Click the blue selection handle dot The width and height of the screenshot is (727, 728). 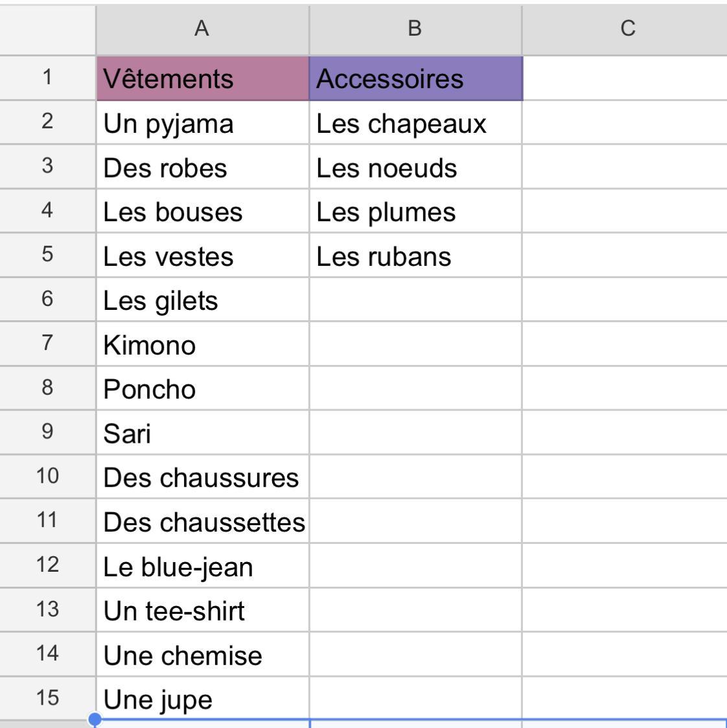coord(95,719)
